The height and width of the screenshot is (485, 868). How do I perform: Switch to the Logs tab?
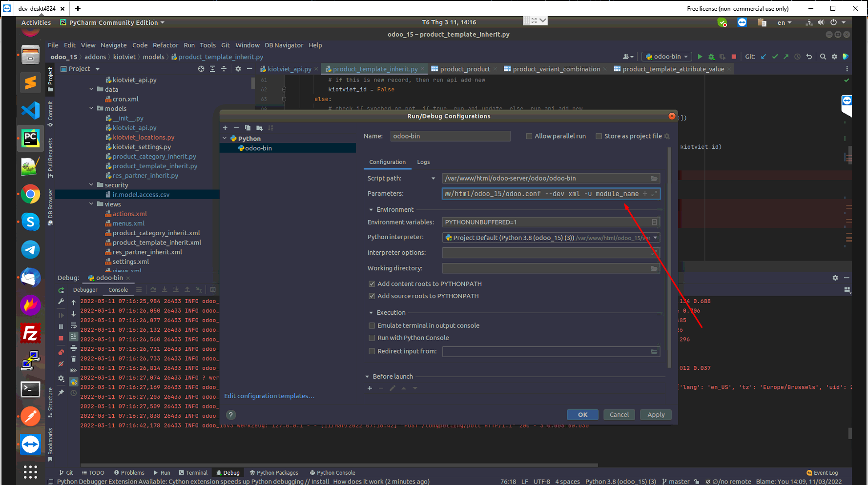tap(423, 162)
